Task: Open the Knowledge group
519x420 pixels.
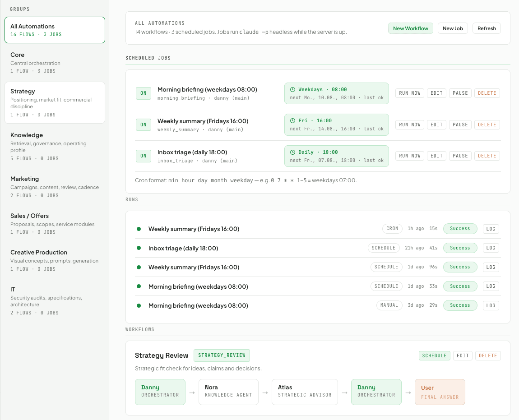Action: pos(55,146)
